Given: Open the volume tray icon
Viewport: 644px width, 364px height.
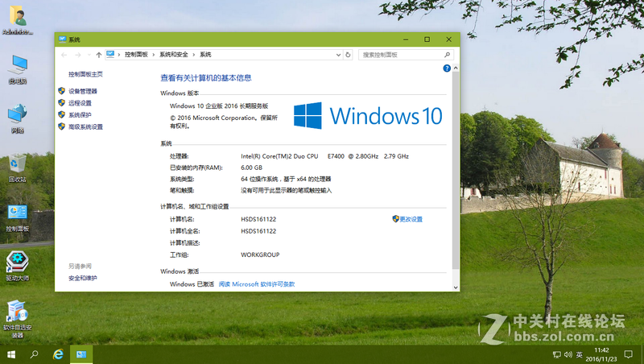Looking at the screenshot, I should 568,354.
